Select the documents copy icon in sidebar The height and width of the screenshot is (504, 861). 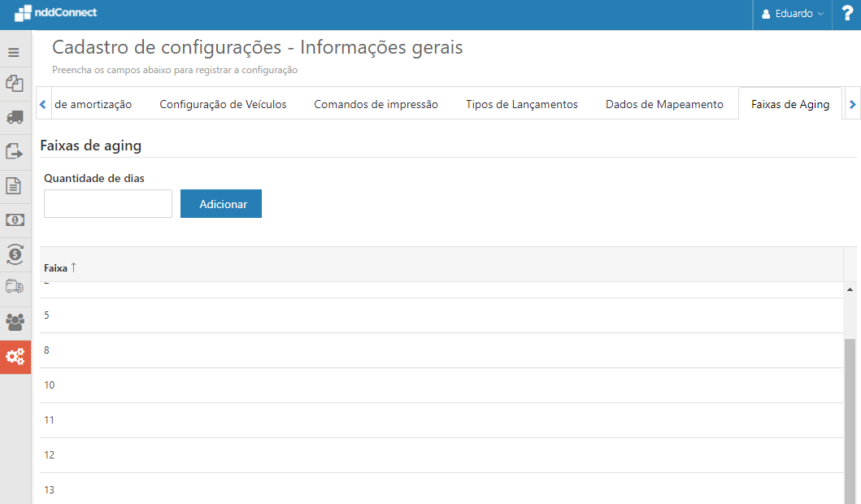click(x=14, y=84)
